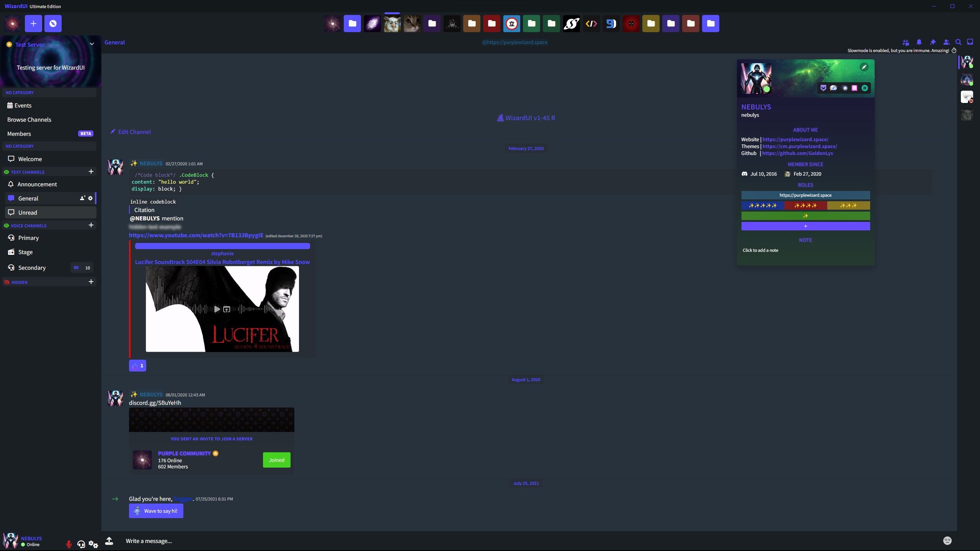Open General channel settings gear
Image resolution: width=980 pixels, height=551 pixels.
[90, 198]
